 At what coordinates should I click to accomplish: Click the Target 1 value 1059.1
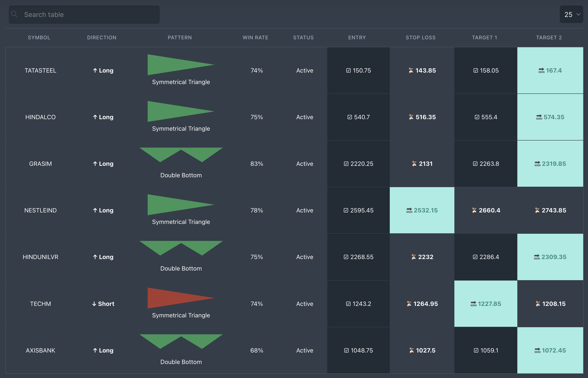pos(489,351)
